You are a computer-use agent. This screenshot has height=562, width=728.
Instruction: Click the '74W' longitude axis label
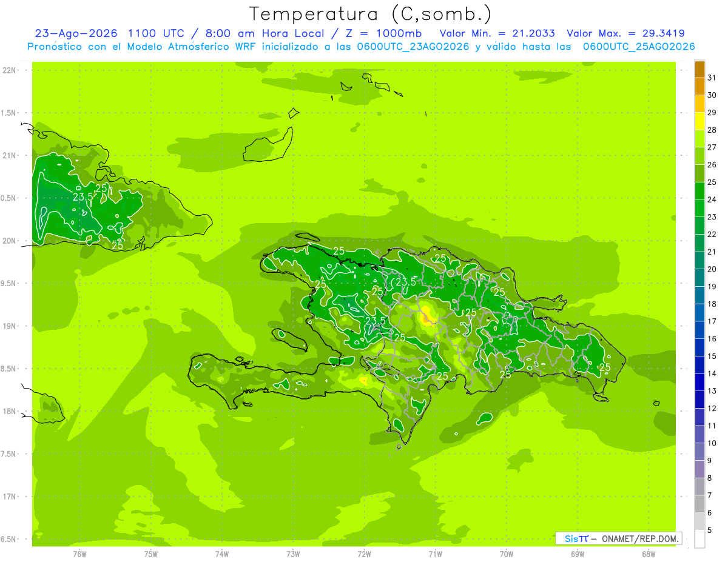(222, 554)
